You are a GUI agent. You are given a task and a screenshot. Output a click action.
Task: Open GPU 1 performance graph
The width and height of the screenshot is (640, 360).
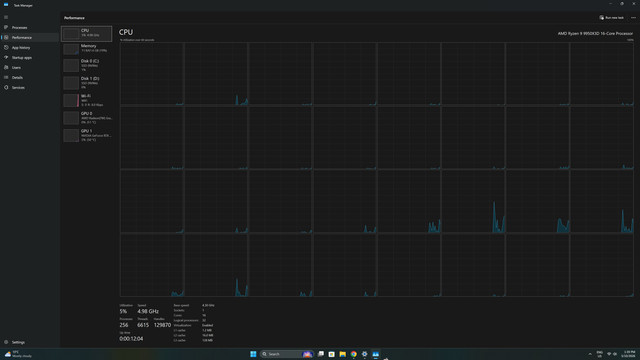(87, 136)
